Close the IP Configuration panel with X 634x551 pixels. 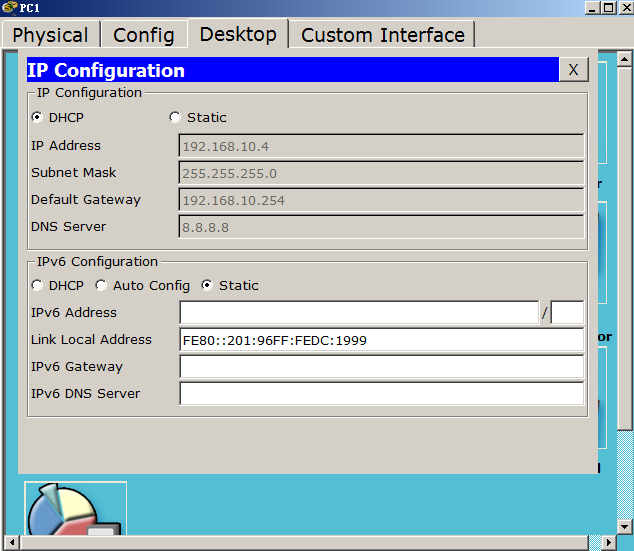573,70
